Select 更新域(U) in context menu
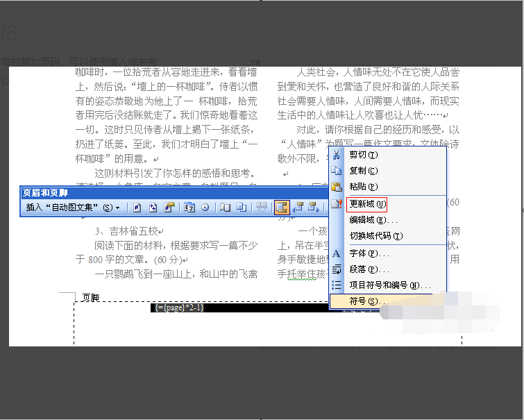 (388, 204)
